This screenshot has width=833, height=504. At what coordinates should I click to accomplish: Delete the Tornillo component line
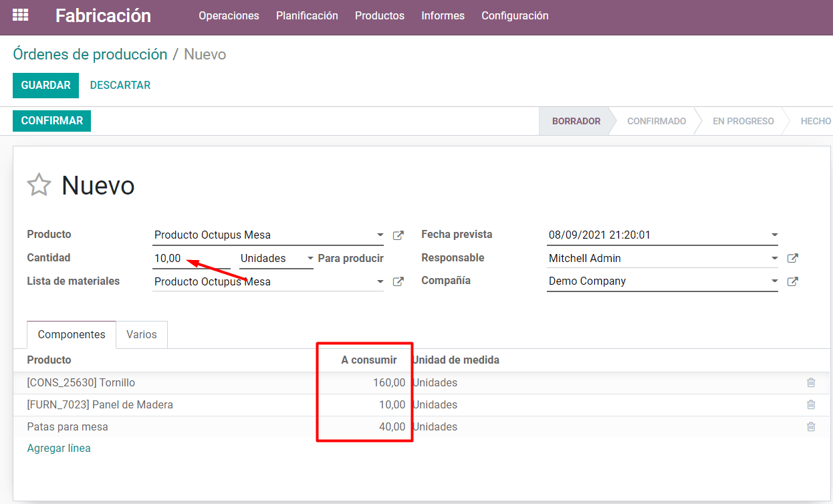tap(811, 382)
